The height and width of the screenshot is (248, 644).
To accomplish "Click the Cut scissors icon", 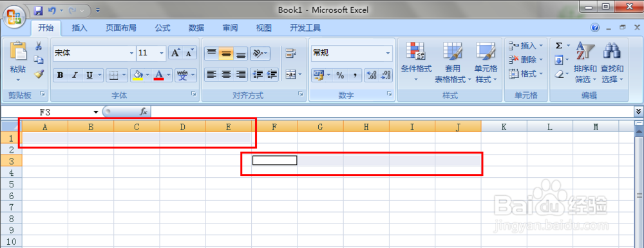I will [x=39, y=46].
